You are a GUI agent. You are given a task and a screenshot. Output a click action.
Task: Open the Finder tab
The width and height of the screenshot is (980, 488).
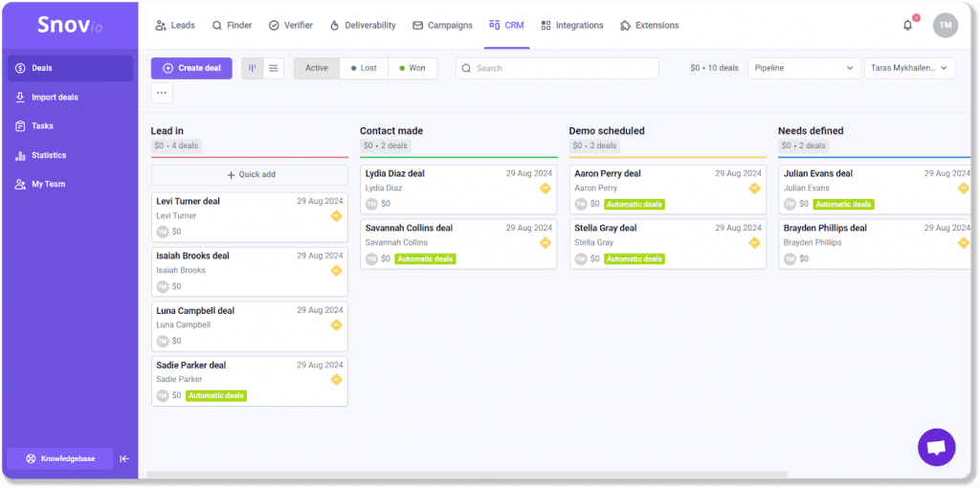pyautogui.click(x=232, y=26)
